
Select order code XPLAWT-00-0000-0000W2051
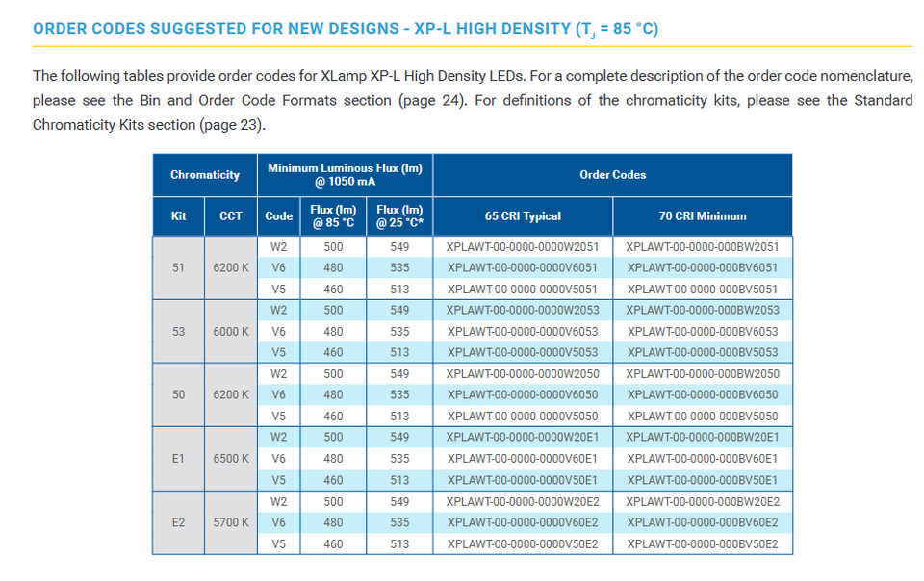click(x=523, y=247)
